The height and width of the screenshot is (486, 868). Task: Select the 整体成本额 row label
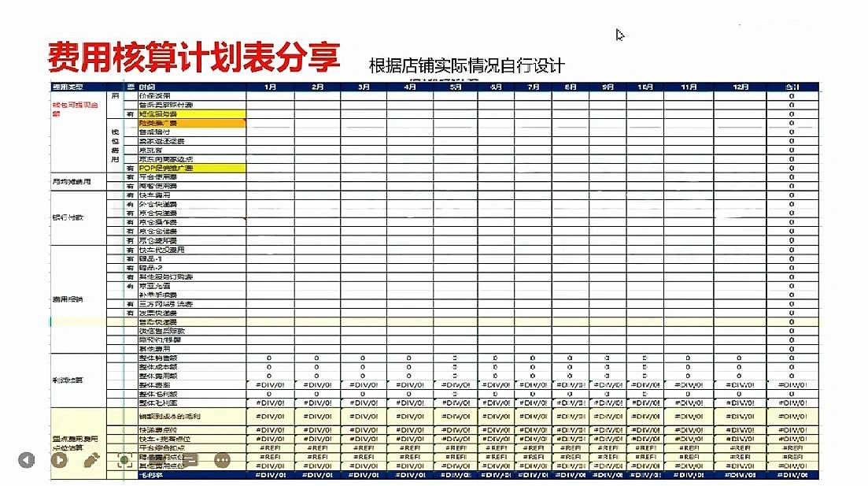[157, 367]
